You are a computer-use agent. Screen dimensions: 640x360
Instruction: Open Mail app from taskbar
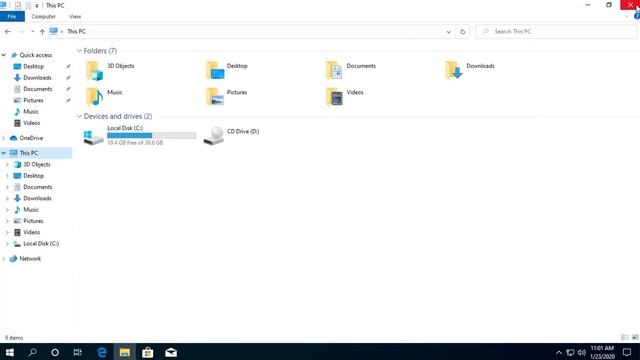171,352
